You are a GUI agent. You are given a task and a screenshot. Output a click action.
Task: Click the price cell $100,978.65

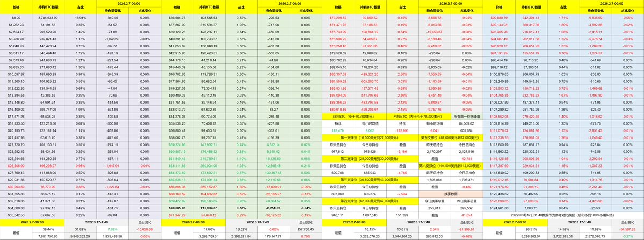click(499, 74)
